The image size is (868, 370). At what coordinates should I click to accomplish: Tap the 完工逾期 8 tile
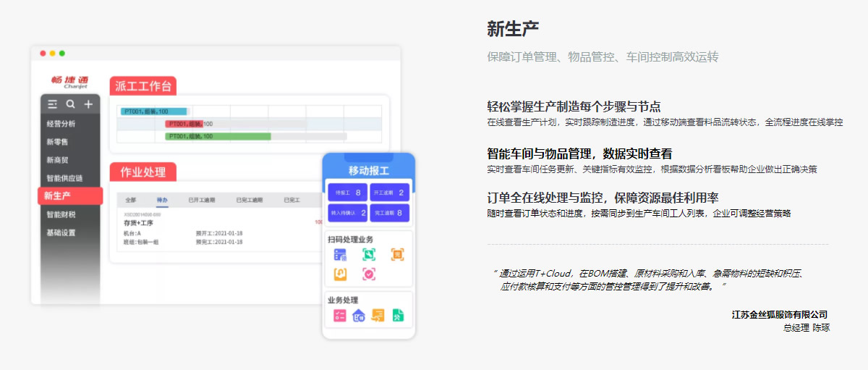point(390,213)
